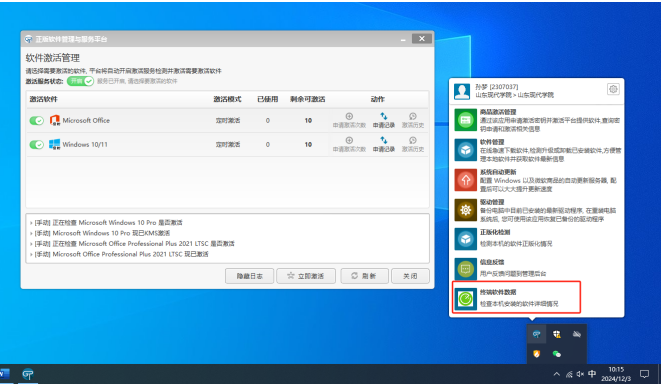Open 系统自动更新 entry in popup menu
662x386 pixels.
537,180
